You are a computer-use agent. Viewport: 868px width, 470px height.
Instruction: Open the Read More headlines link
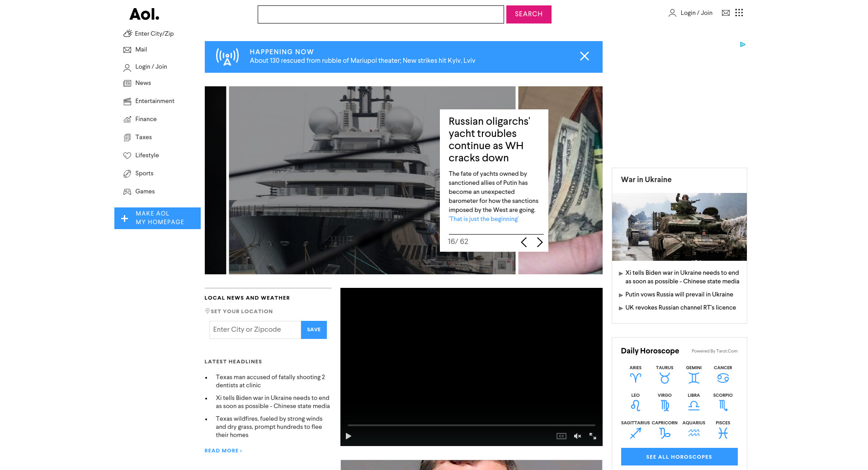pos(223,451)
